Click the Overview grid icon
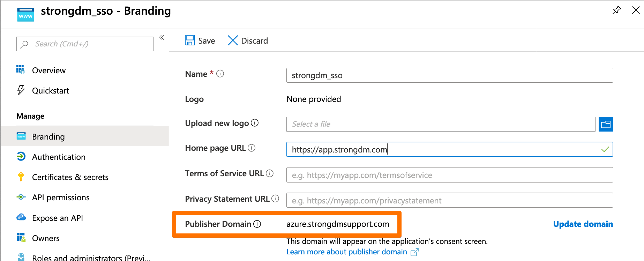 pyautogui.click(x=21, y=70)
